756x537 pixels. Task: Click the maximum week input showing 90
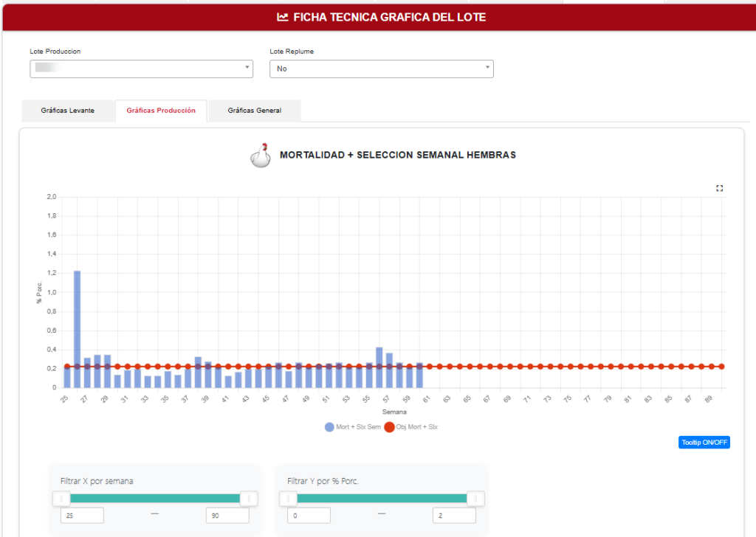[227, 516]
